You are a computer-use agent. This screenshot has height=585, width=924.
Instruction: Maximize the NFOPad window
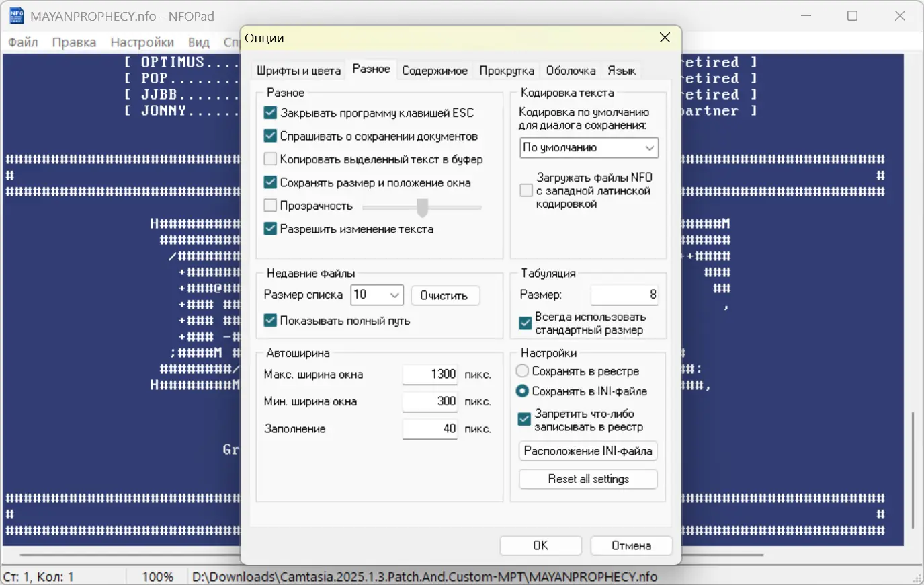click(852, 16)
